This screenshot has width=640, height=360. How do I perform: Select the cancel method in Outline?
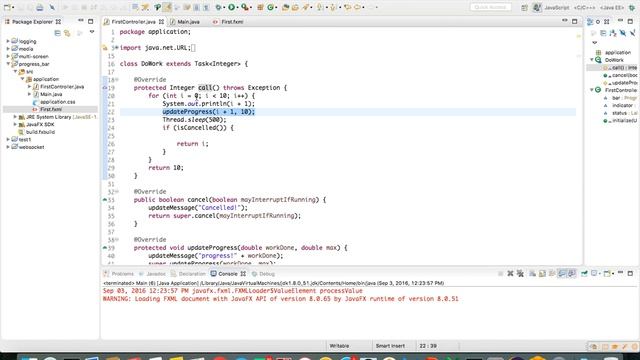pos(624,75)
